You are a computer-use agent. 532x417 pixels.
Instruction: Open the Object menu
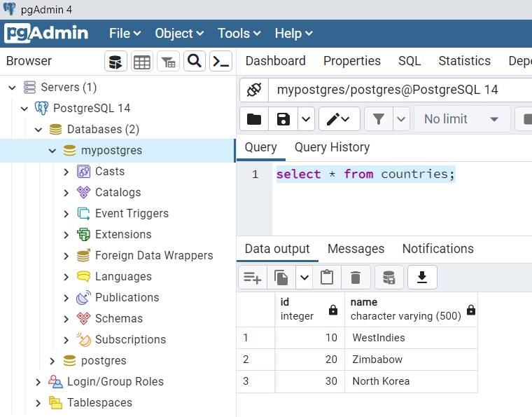click(x=179, y=33)
